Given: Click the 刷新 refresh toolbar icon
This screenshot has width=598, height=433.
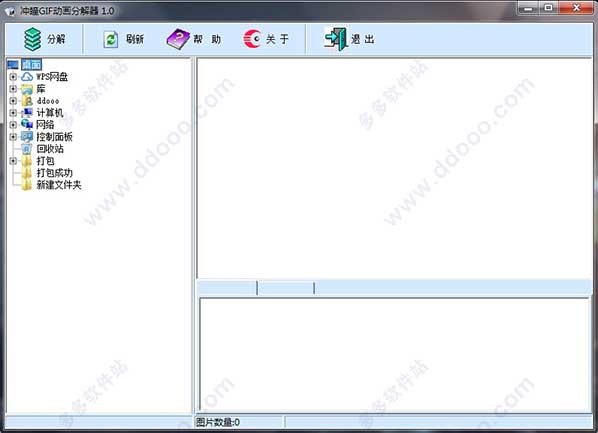Looking at the screenshot, I should point(111,39).
